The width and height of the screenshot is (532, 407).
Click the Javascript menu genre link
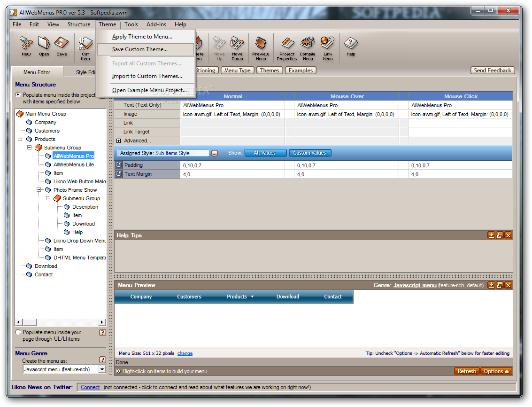[x=415, y=285]
